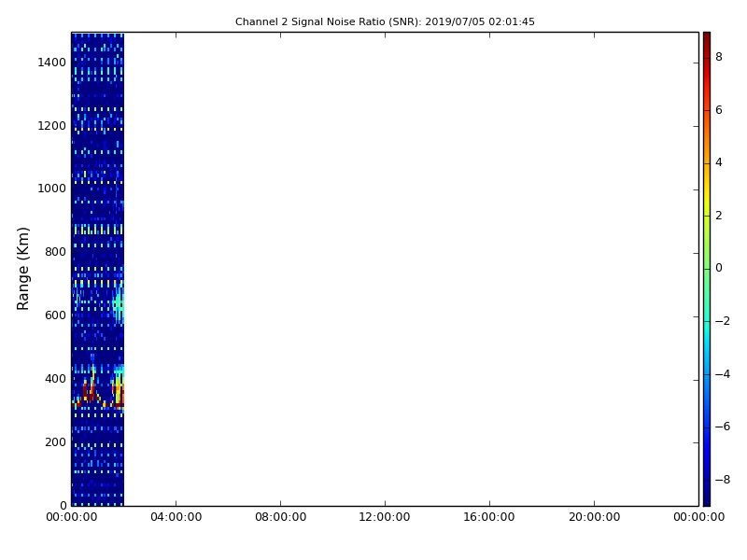The width and height of the screenshot is (747, 560).
Task: Click the cyan patch near 630 km range
Action: pos(119,303)
